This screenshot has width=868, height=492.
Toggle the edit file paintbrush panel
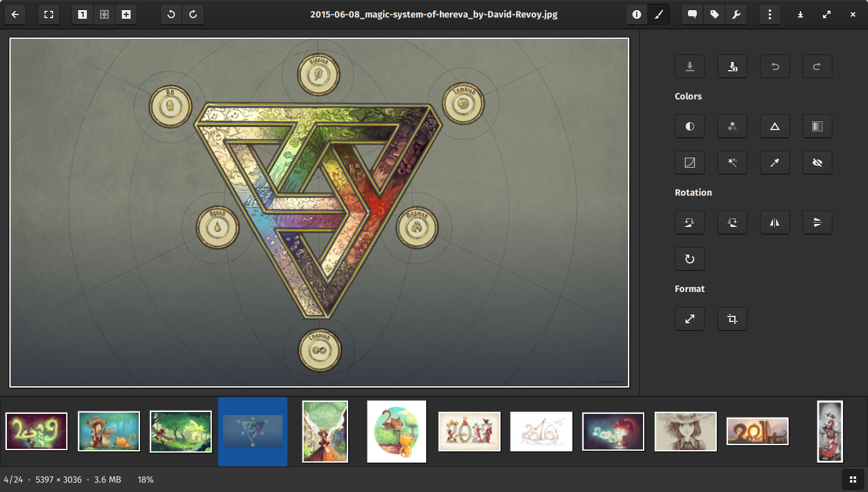pos(659,14)
